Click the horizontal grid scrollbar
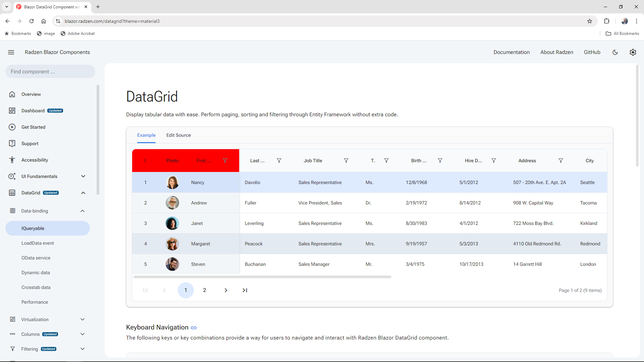Screen dimensions: 644x362 (x=262, y=277)
